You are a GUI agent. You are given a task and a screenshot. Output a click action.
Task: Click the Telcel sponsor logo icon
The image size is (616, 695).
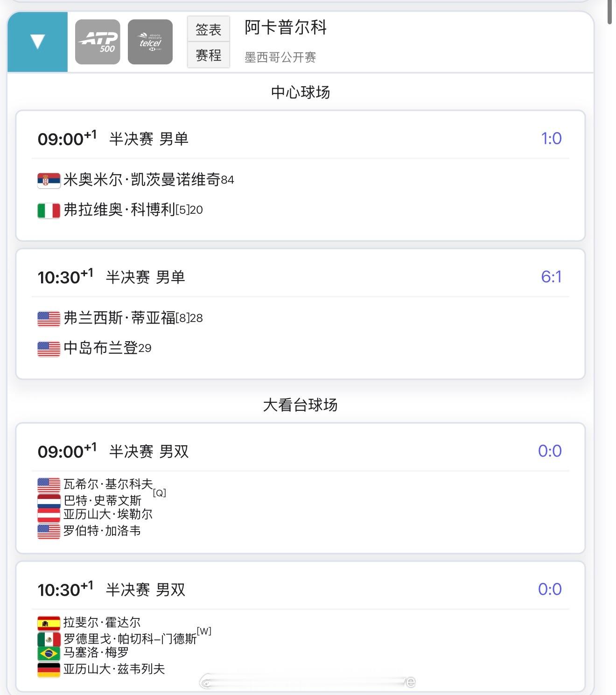click(150, 42)
